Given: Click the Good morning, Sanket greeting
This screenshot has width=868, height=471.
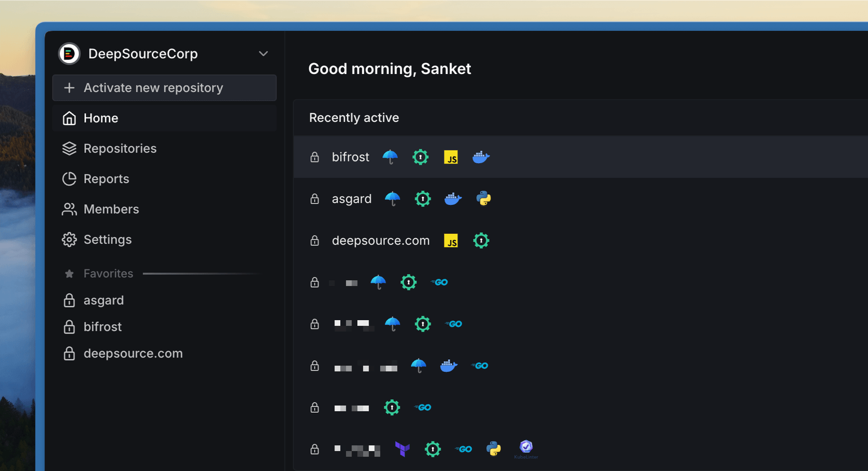Looking at the screenshot, I should coord(389,69).
